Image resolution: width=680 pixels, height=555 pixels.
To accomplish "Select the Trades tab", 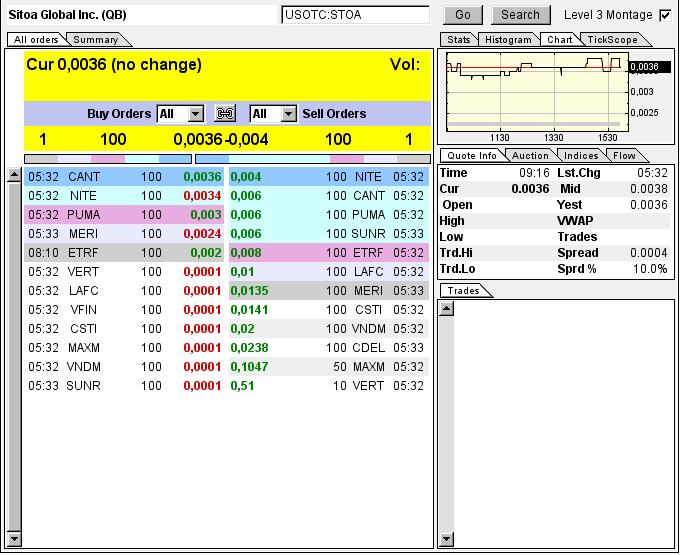I will (464, 291).
